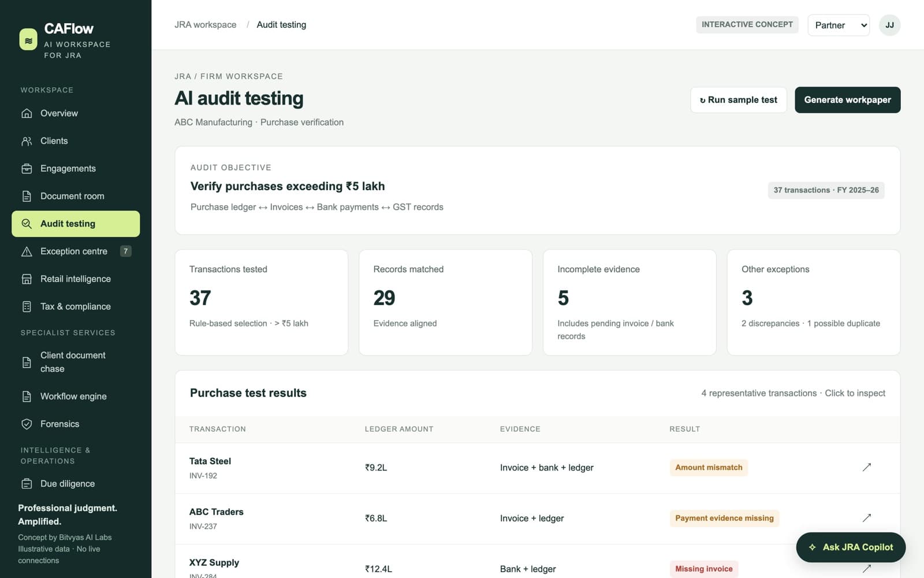This screenshot has height=578, width=924.
Task: Open Workflow engine menu item
Action: (76, 397)
